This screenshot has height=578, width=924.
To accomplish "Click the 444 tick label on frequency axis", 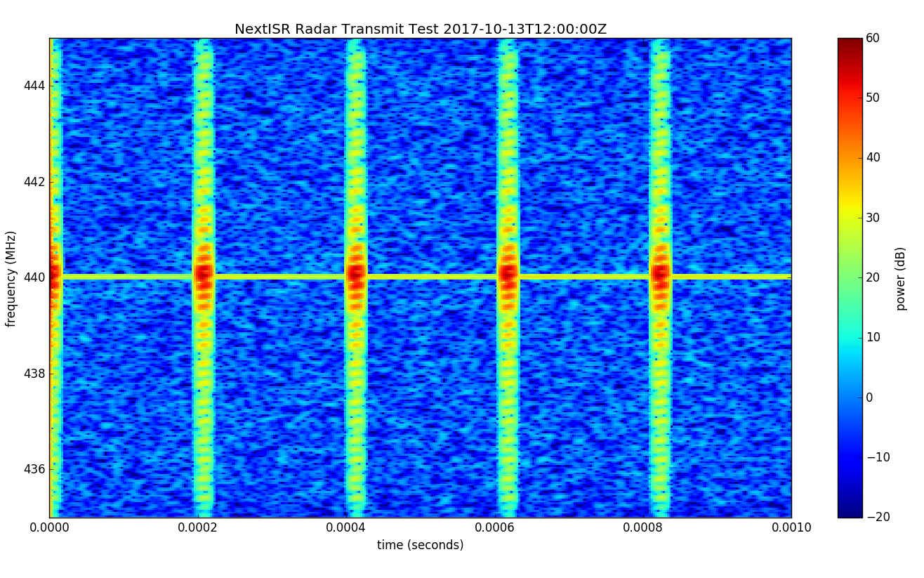I will [x=34, y=86].
